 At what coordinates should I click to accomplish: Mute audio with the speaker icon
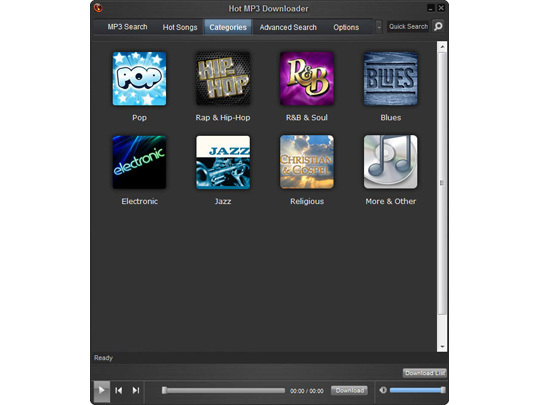click(383, 390)
